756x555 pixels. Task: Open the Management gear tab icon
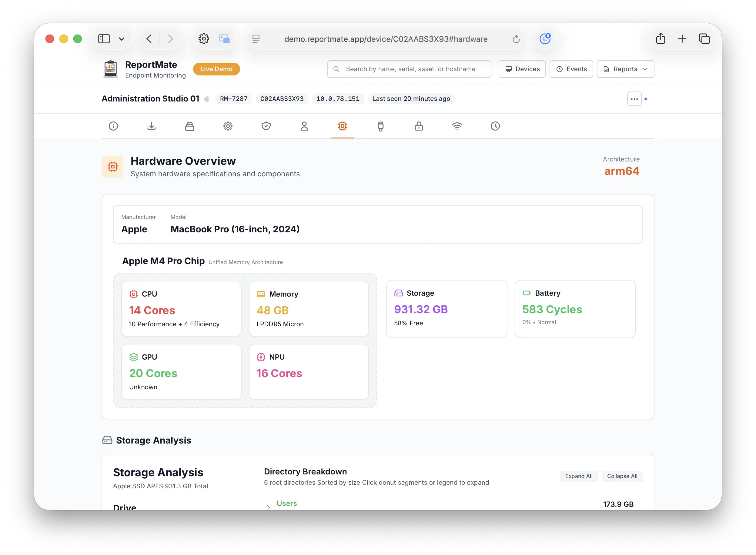pos(228,126)
